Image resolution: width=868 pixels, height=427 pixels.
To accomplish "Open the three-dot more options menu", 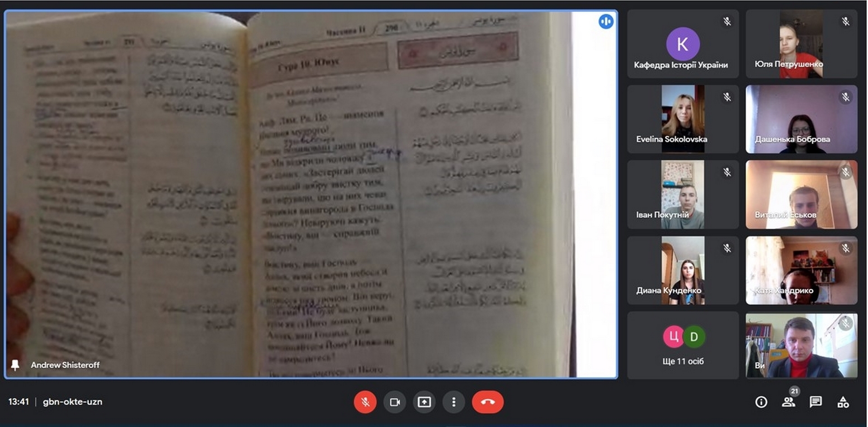I will point(454,402).
